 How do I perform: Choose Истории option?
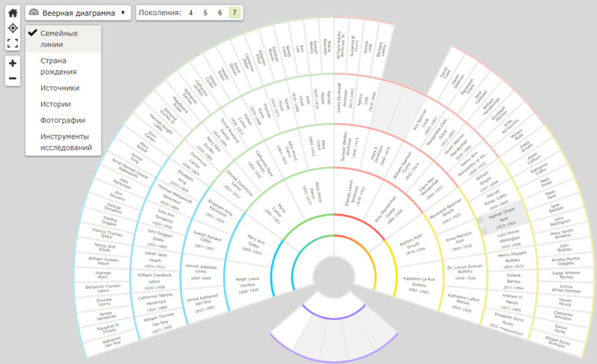(x=63, y=104)
